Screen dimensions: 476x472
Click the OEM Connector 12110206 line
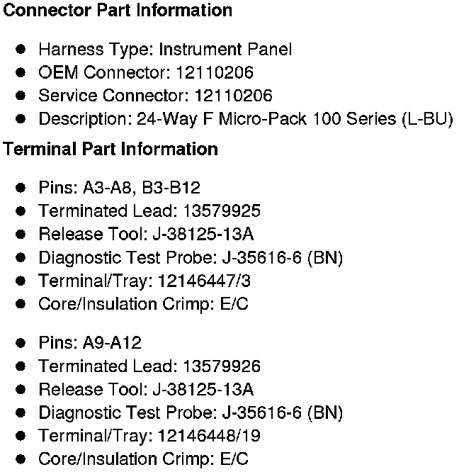click(145, 72)
